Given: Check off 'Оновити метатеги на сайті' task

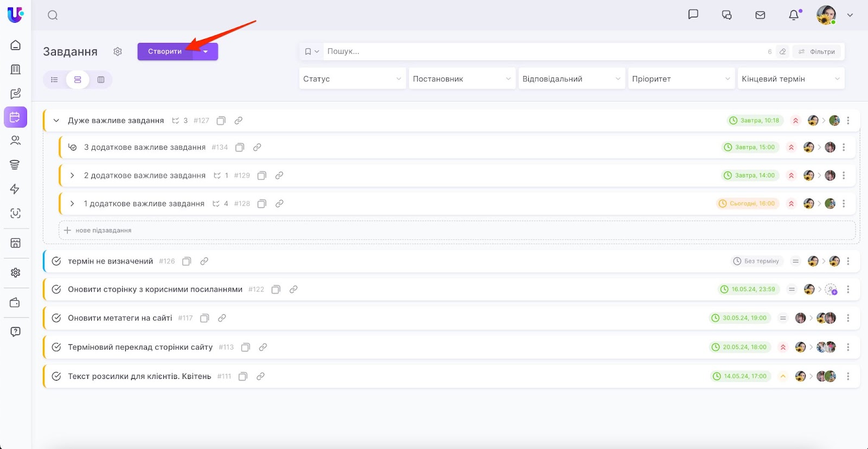Looking at the screenshot, I should point(56,318).
